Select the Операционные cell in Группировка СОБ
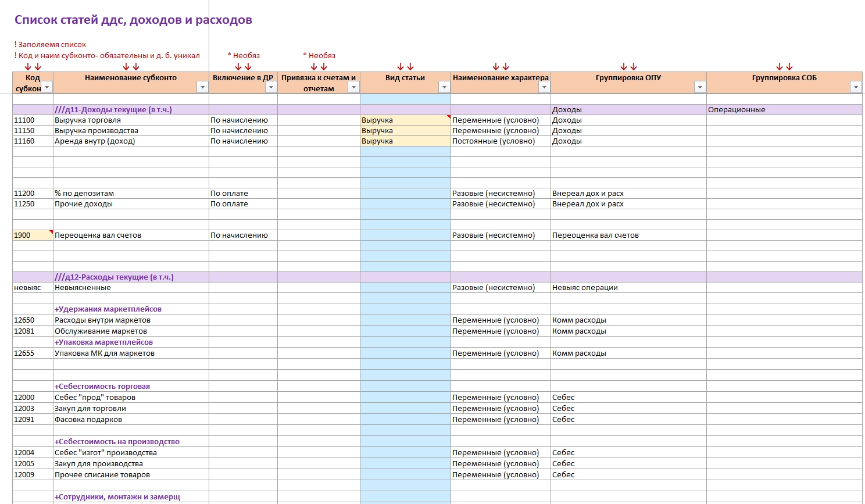 [x=784, y=110]
